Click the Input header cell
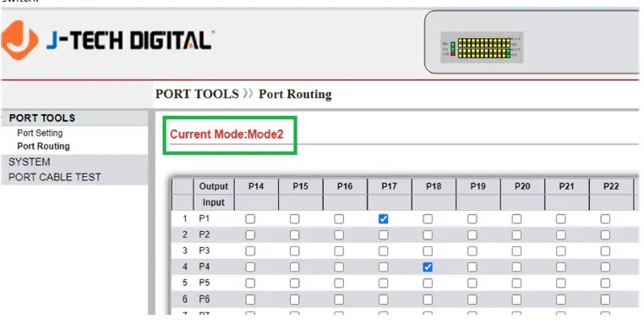Screen dimensions: 644x325 214,202
